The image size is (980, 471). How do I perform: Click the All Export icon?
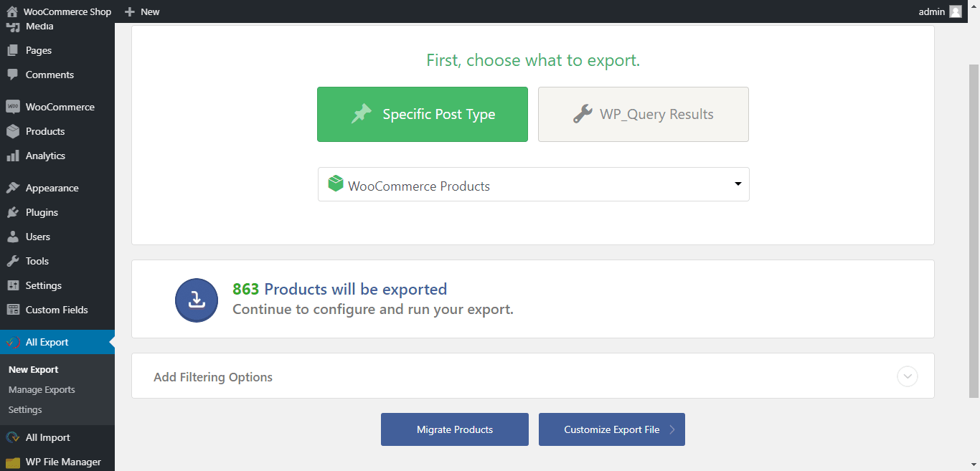[x=13, y=342]
